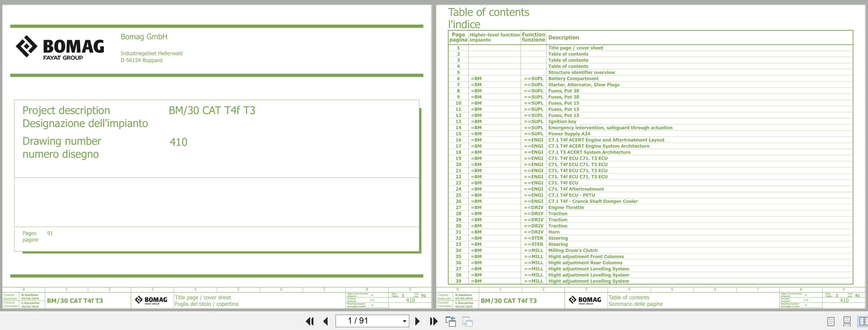Open the page number dropdown arrow

405,321
